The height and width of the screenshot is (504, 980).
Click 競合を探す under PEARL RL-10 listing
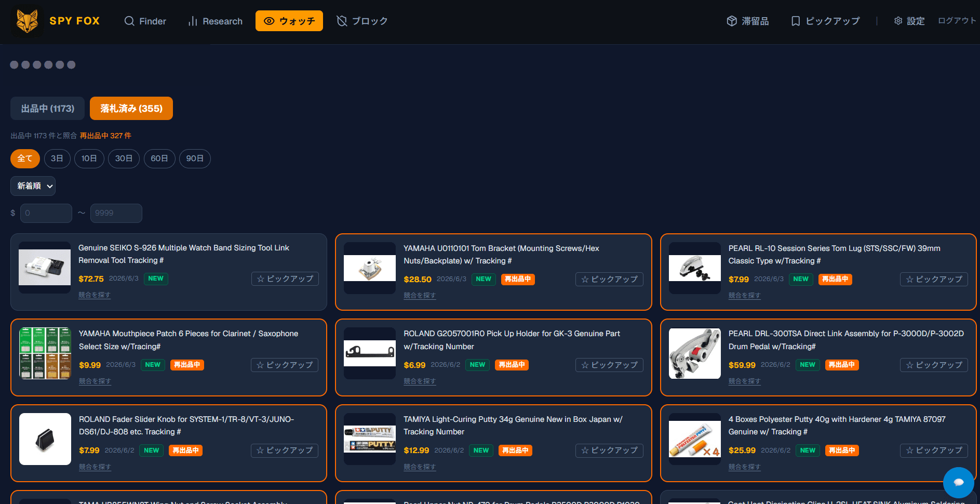click(744, 296)
